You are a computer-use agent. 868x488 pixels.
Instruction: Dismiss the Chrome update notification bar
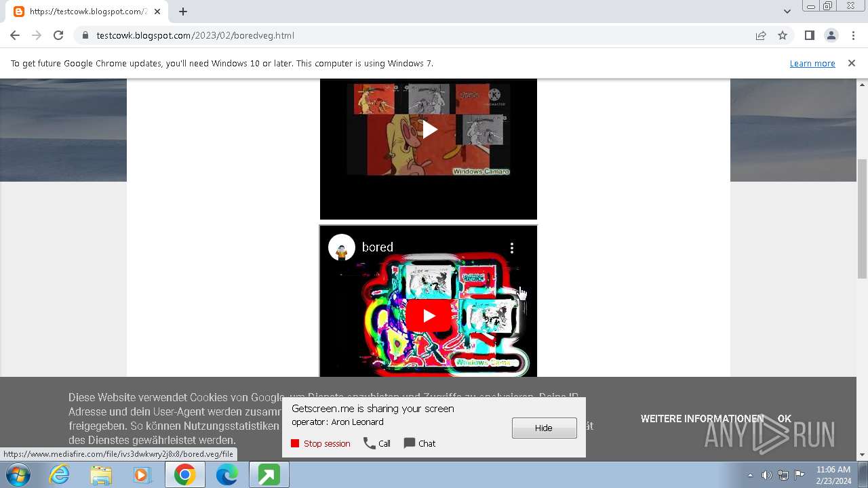(x=851, y=63)
